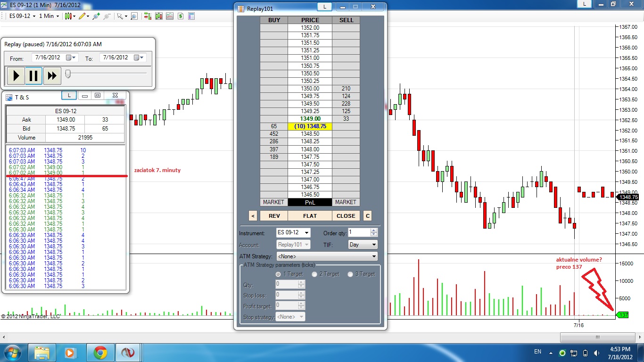The width and height of the screenshot is (644, 362).
Task: Toggle the L link button on Replay101 title
Action: coord(324,7)
